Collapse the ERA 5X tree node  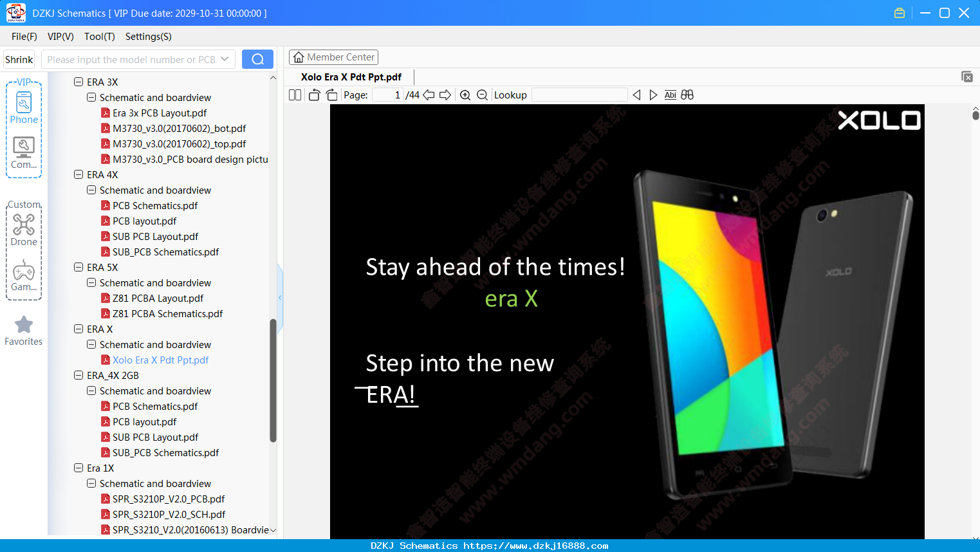click(79, 267)
